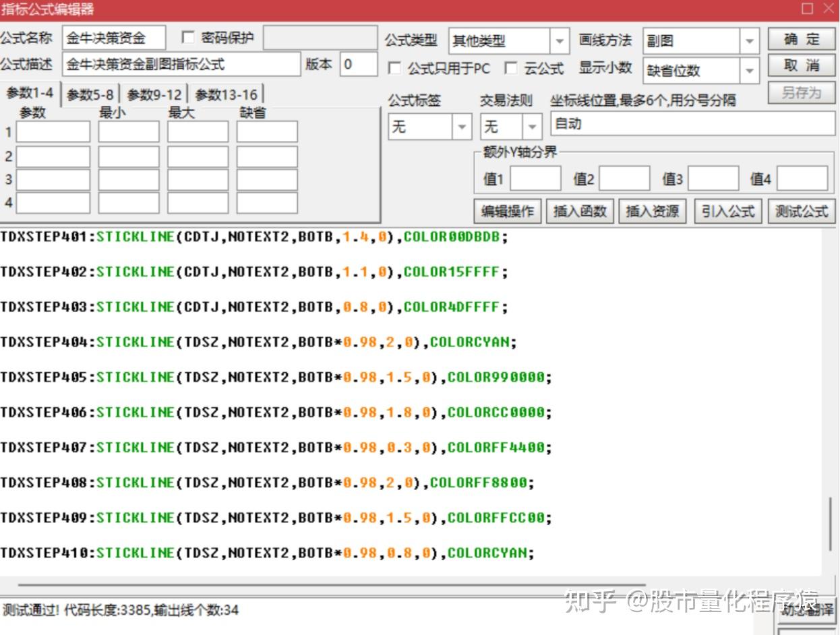This screenshot has width=840, height=635.
Task: Click row 3 最小 field
Action: click(129, 180)
